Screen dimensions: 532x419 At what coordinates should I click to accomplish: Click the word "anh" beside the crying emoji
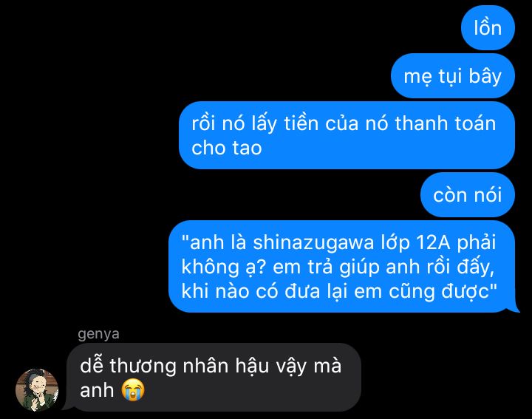point(97,390)
